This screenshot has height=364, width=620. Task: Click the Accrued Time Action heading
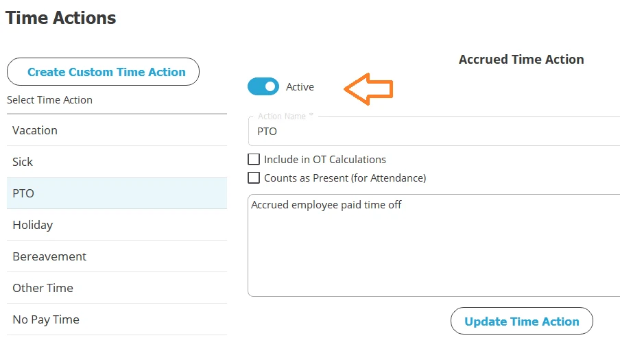pyautogui.click(x=521, y=60)
